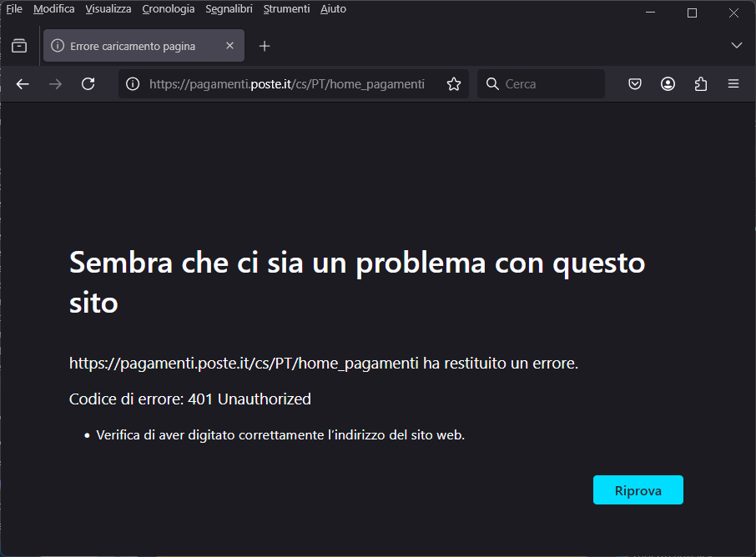Open the Firefox View icon
756x557 pixels.
pos(19,46)
